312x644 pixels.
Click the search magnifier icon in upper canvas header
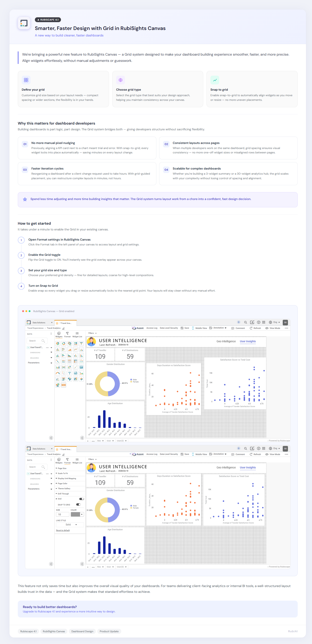(x=245, y=322)
